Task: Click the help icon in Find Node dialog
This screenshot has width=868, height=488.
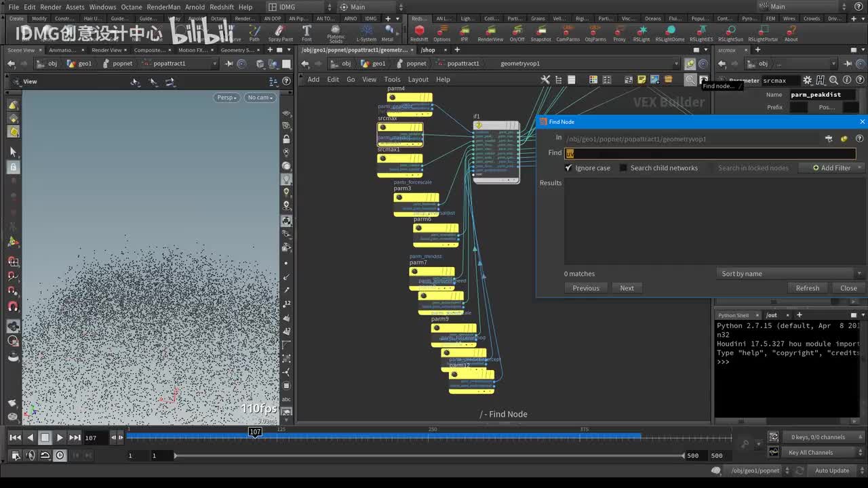Action: (859, 138)
